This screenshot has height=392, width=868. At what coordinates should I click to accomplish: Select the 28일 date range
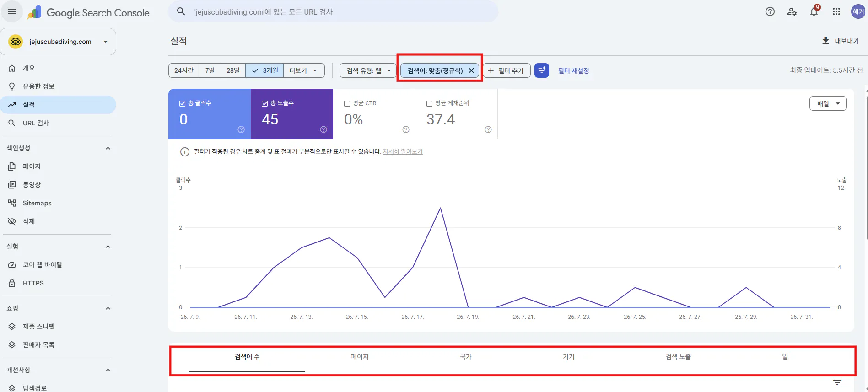click(x=233, y=70)
